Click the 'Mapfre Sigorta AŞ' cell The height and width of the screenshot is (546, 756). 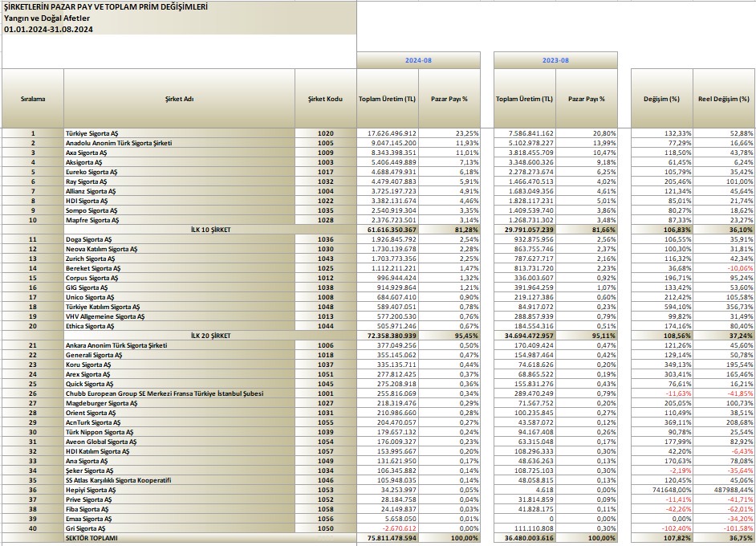coord(179,220)
